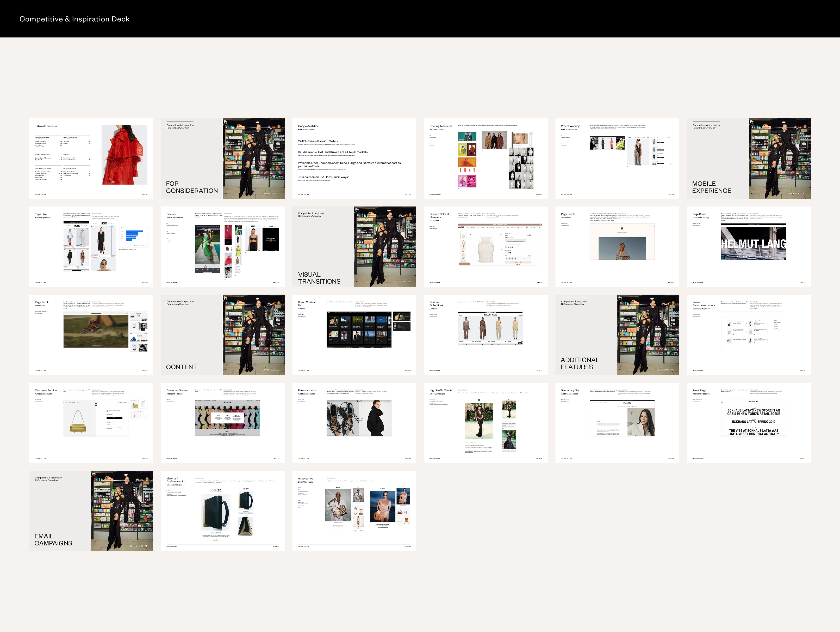Open the Accessories Email Campaigns slide

(x=354, y=511)
